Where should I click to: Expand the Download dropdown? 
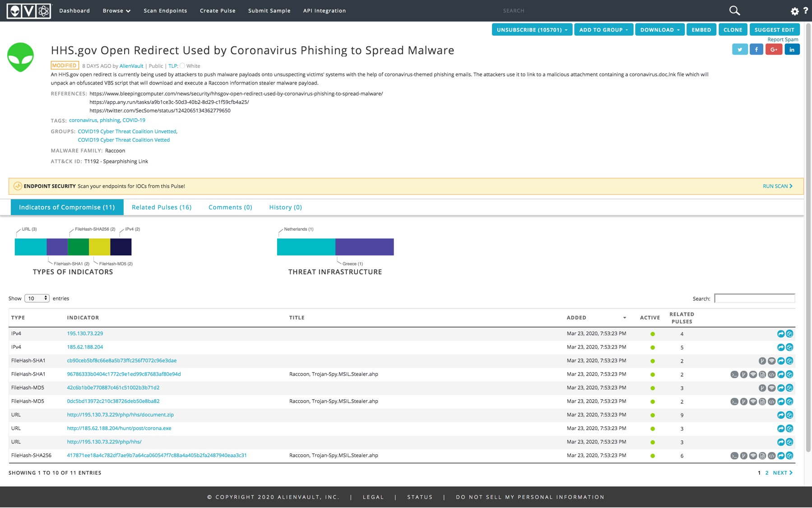660,30
